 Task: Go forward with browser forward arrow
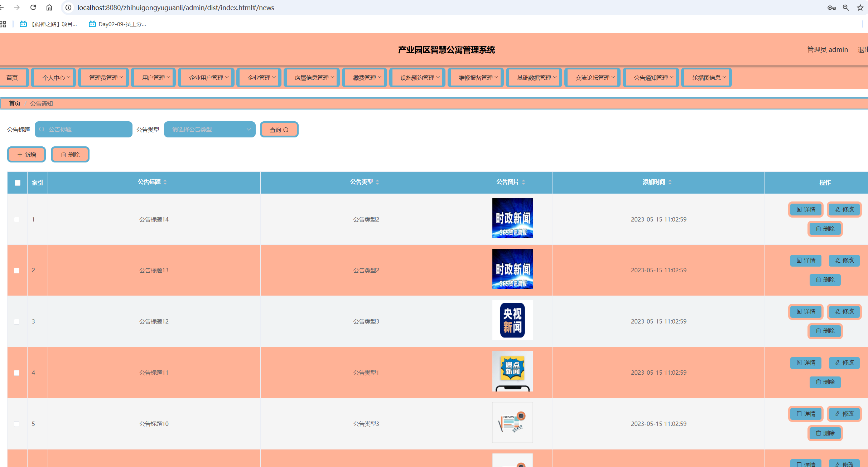17,8
